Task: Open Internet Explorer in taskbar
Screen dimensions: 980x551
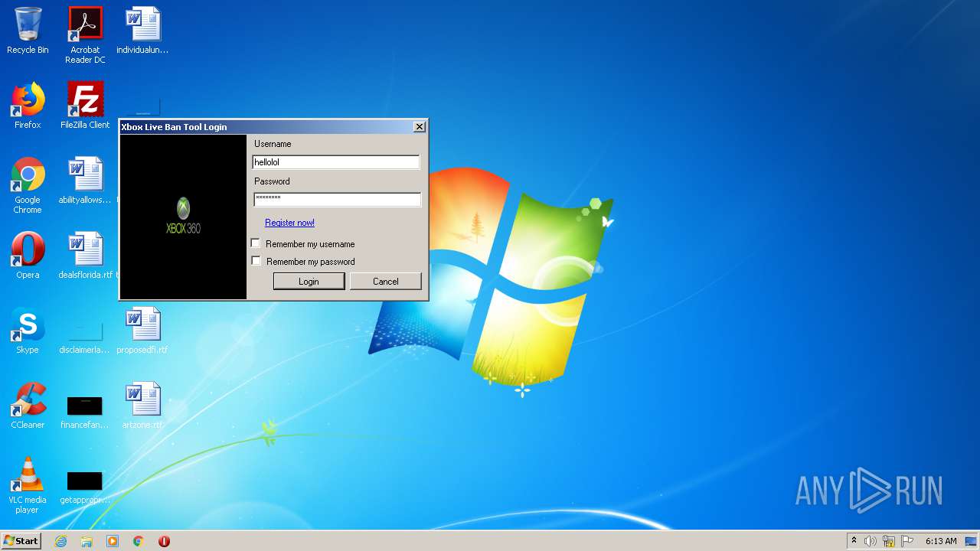Action: tap(61, 541)
